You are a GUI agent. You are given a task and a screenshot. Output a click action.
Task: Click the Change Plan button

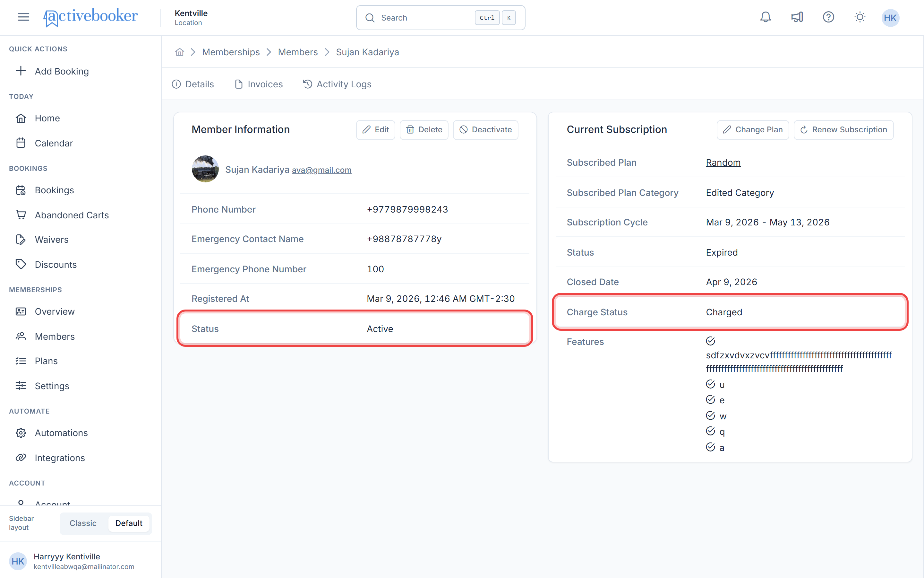click(753, 130)
